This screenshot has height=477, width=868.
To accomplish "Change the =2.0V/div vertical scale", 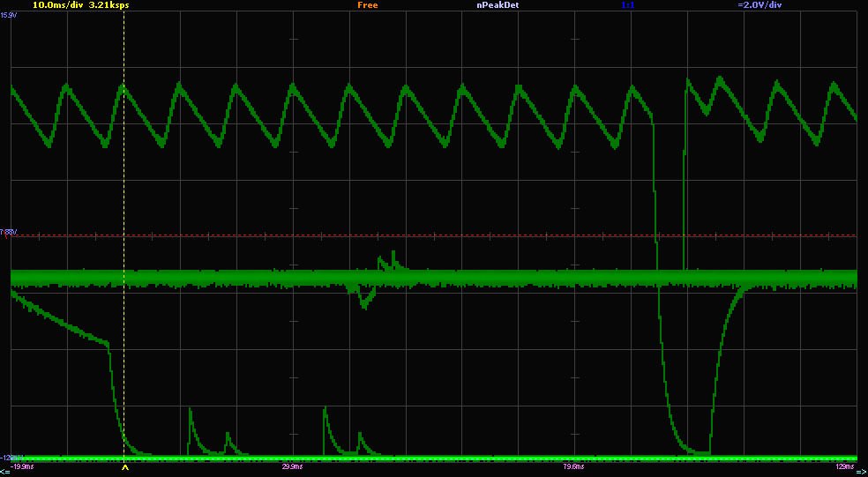I will coord(759,5).
